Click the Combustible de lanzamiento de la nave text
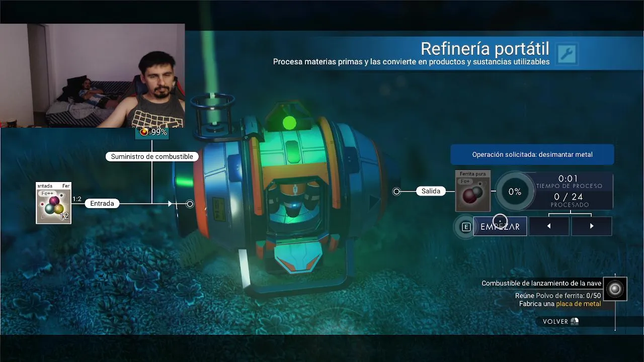 tap(541, 283)
